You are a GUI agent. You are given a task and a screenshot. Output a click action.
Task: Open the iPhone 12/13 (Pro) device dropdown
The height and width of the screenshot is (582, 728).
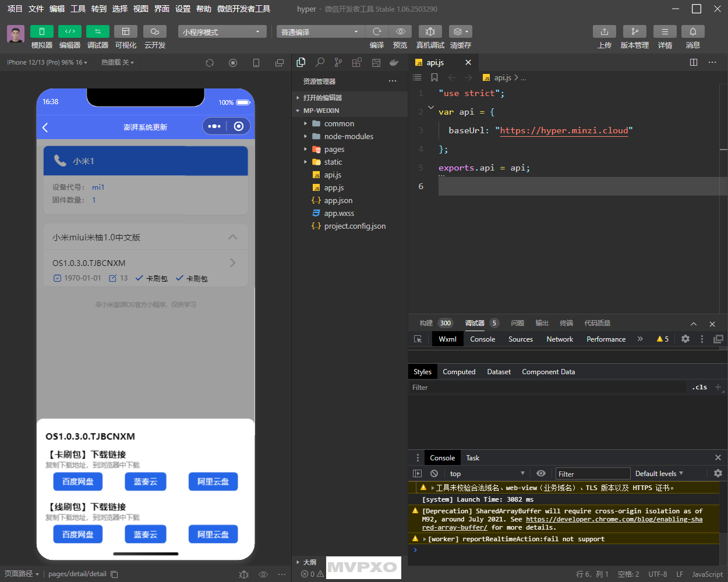[x=47, y=62]
